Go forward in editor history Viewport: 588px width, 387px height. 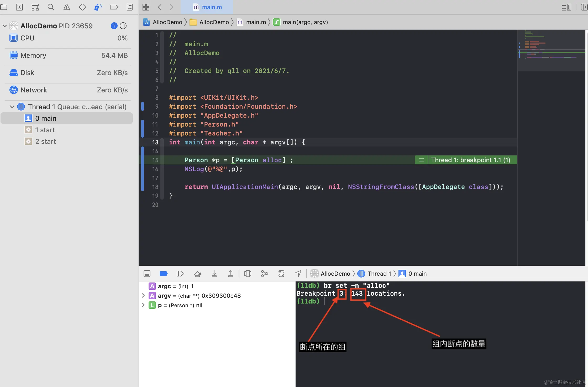point(171,7)
